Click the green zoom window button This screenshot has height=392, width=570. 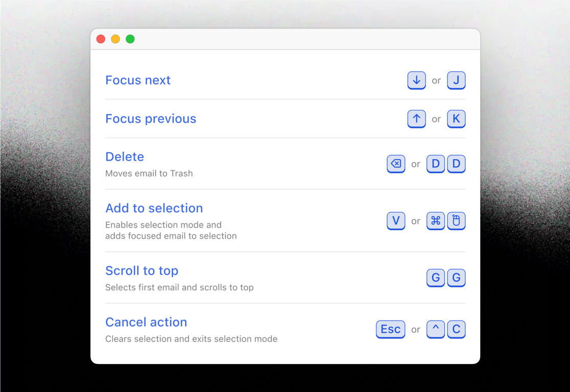click(130, 39)
